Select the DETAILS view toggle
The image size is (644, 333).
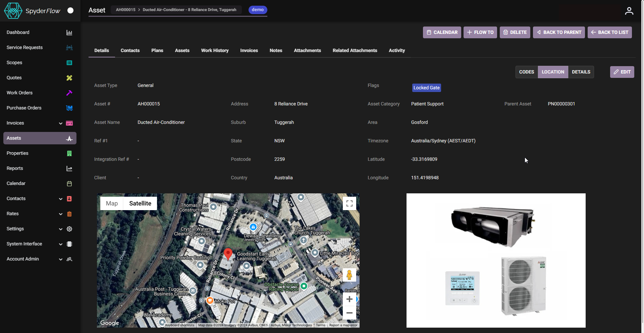tap(581, 72)
